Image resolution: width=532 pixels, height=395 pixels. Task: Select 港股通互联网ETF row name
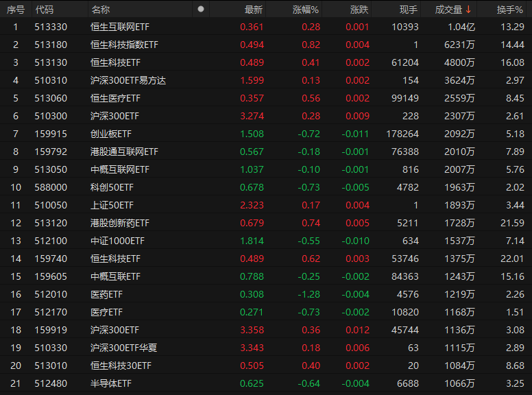(x=124, y=152)
